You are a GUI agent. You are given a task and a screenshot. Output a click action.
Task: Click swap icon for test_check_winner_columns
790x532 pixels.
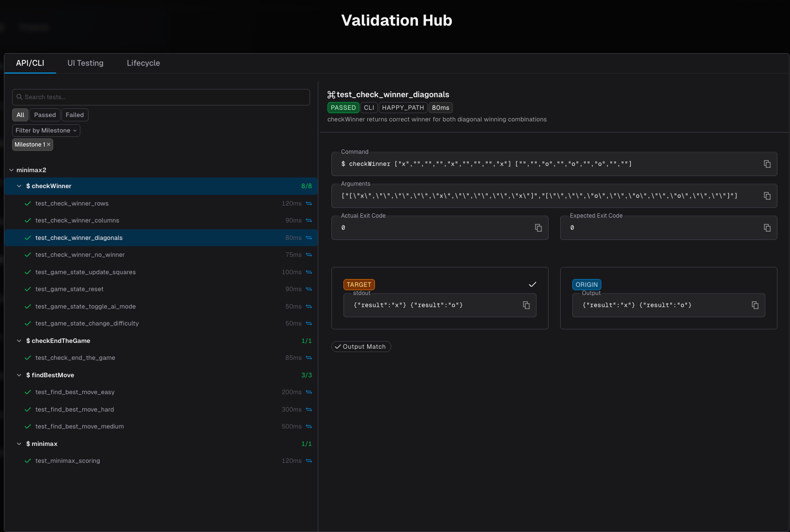309,221
